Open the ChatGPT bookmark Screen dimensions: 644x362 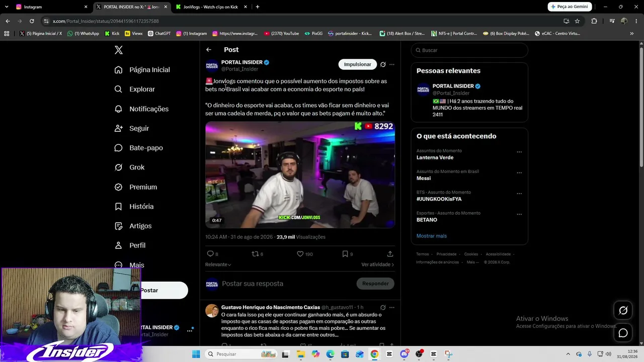coord(159,34)
